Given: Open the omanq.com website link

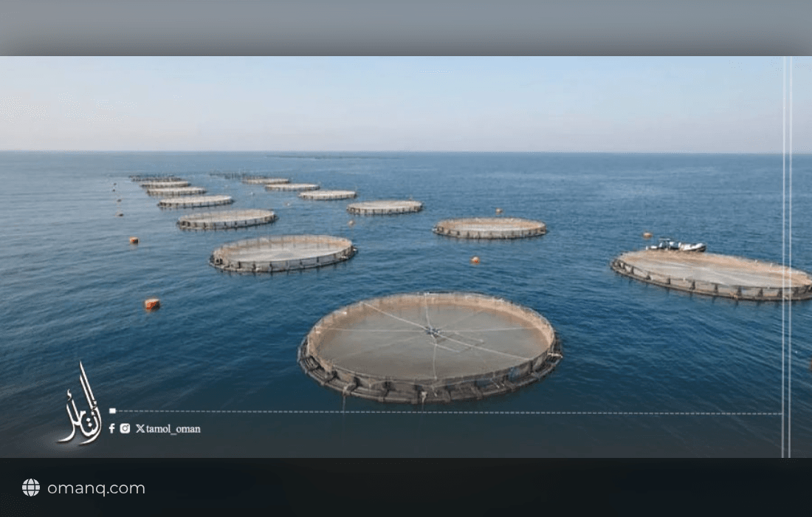Looking at the screenshot, I should point(96,488).
